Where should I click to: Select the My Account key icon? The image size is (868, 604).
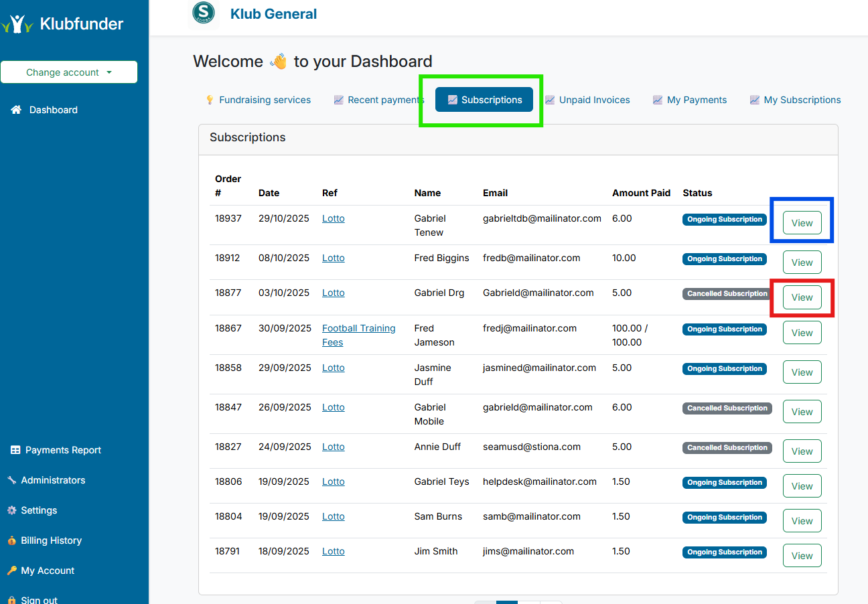click(x=11, y=571)
